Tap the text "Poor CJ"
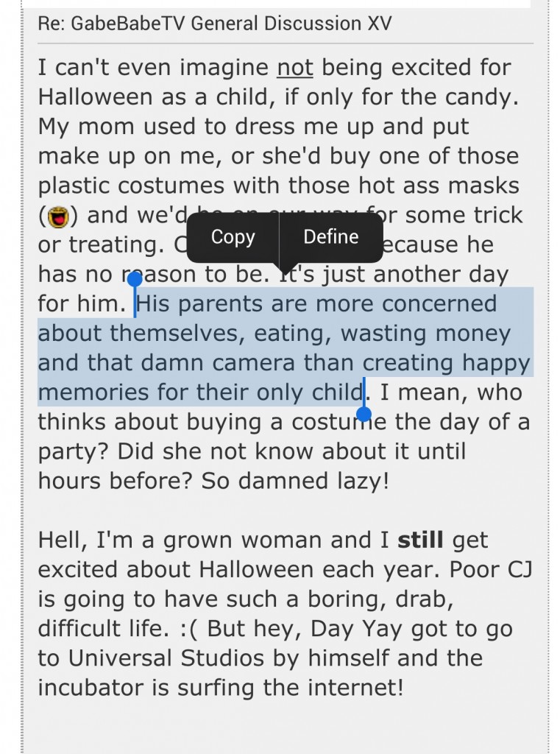 [x=490, y=569]
